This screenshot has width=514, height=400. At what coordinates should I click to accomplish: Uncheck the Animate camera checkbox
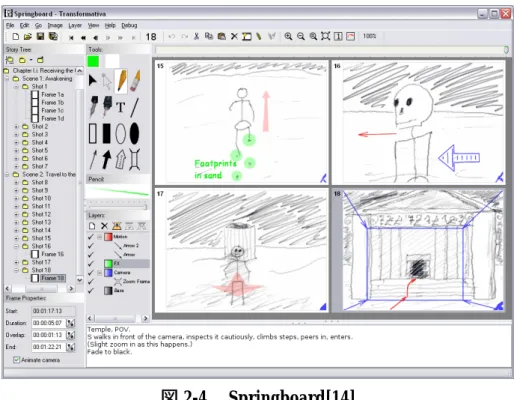[x=16, y=360]
